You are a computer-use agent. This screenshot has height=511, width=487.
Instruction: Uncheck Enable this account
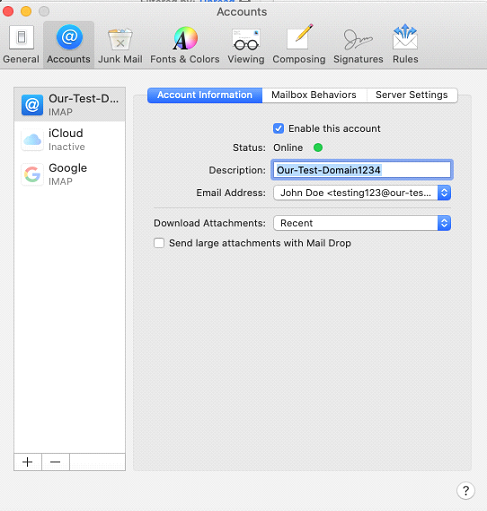[278, 129]
